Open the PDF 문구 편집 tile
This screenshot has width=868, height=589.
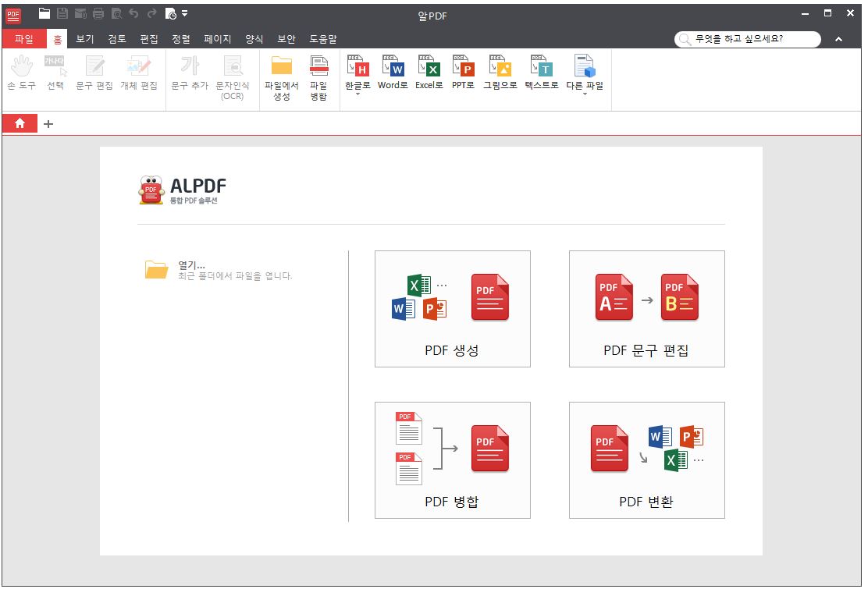646,309
